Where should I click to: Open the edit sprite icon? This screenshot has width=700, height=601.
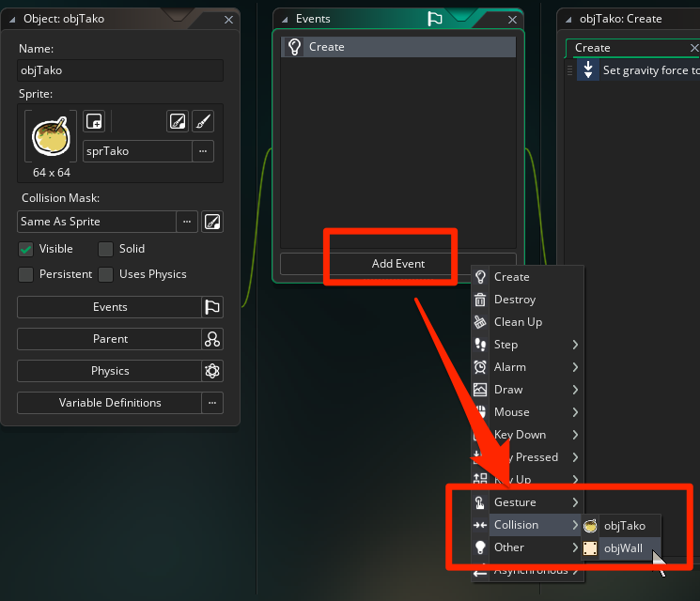178,121
